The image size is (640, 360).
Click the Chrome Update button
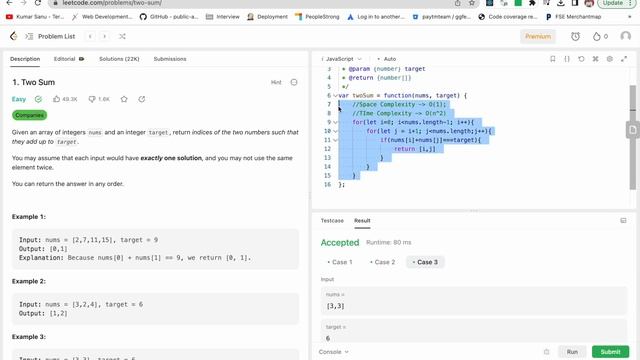[x=613, y=3]
